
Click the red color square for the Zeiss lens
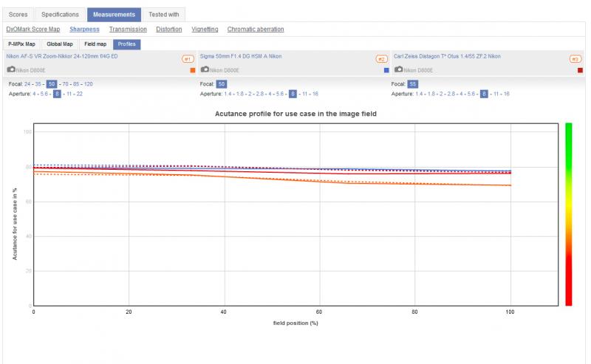pyautogui.click(x=580, y=70)
